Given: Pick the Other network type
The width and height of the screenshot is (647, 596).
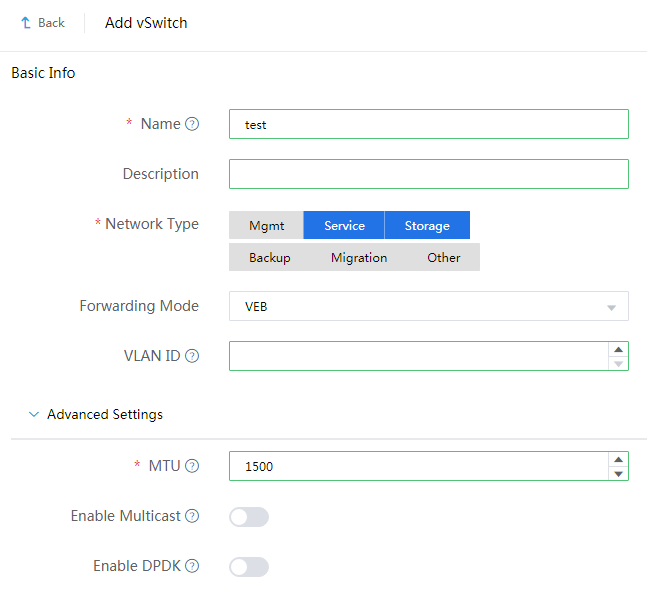Looking at the screenshot, I should tap(444, 258).
